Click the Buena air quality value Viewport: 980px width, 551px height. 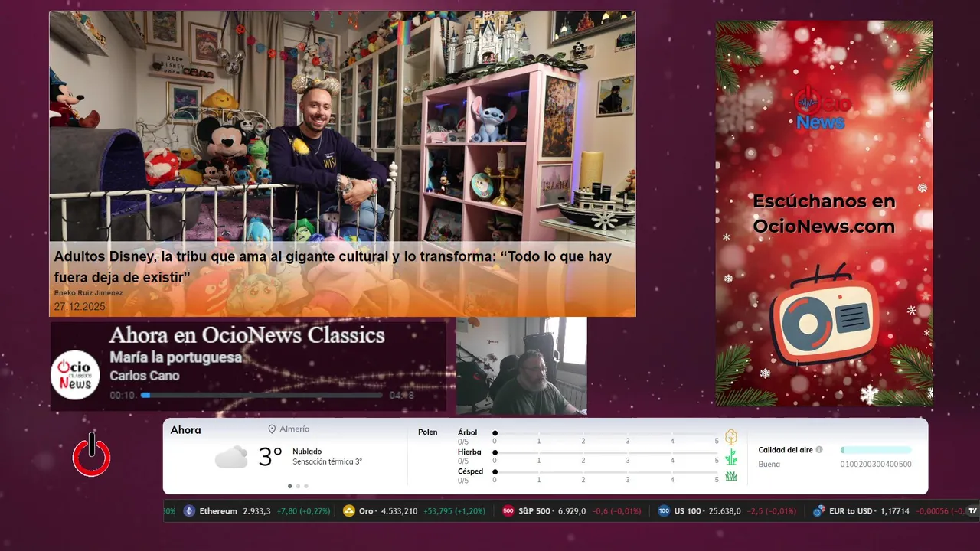pos(769,465)
